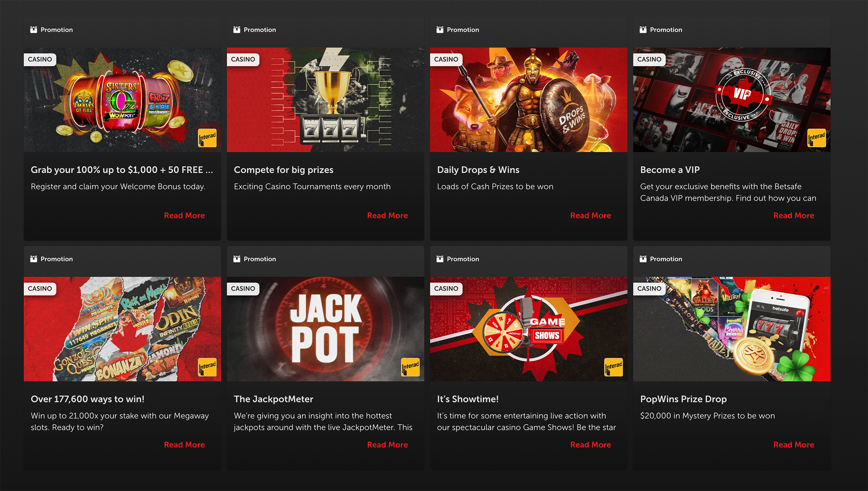Open the PopWins phone banner image
Image resolution: width=868 pixels, height=491 pixels.
(732, 329)
